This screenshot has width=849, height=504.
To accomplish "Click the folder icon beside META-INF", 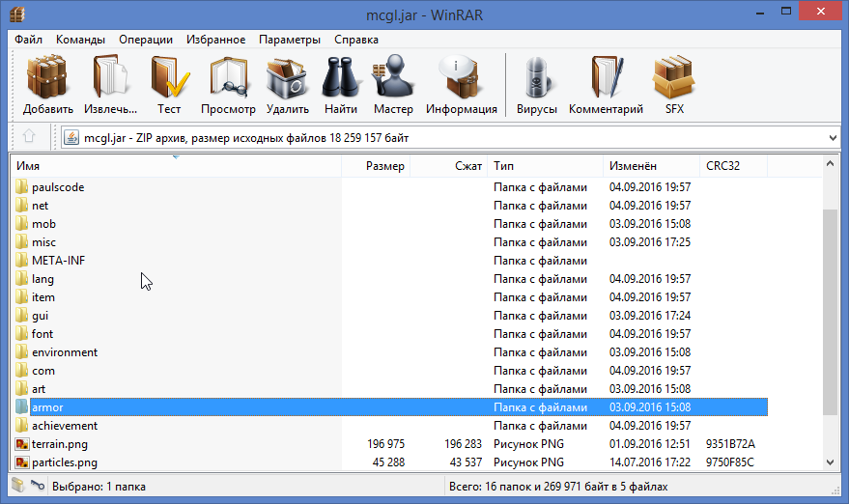I will (21, 261).
